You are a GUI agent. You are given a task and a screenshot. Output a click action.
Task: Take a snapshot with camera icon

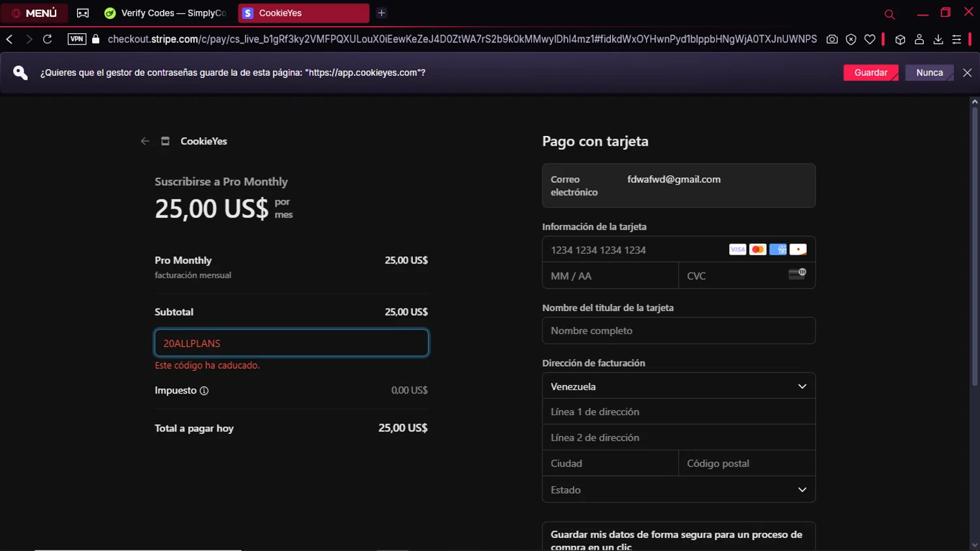[x=832, y=39]
